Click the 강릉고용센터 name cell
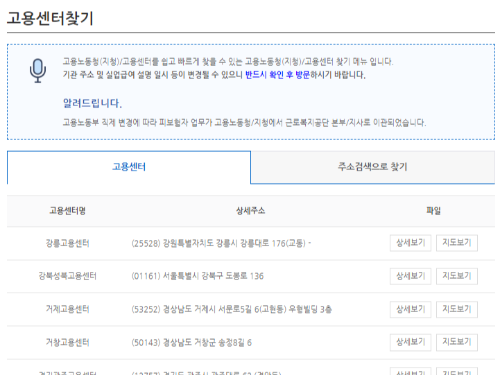Screen dimensions: 500x375 pyautogui.click(x=67, y=243)
